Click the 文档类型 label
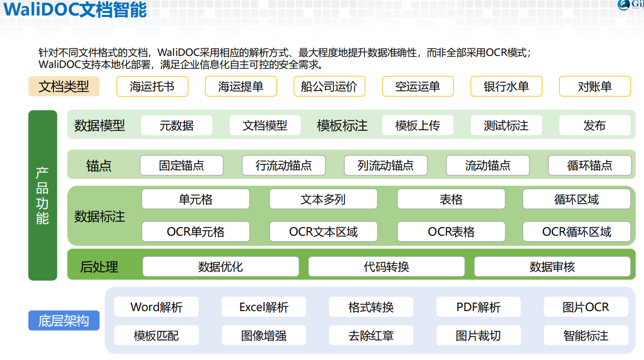The height and width of the screenshot is (360, 644). [64, 86]
